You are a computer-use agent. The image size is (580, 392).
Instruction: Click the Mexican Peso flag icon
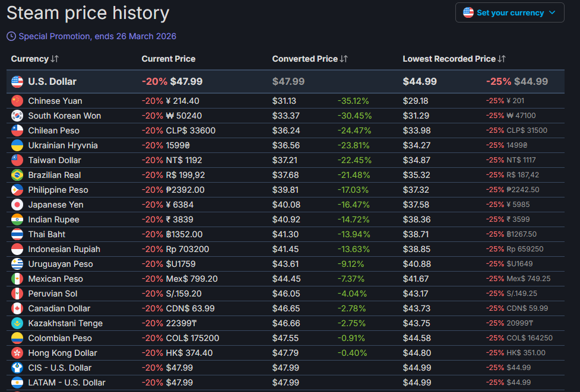click(x=17, y=279)
